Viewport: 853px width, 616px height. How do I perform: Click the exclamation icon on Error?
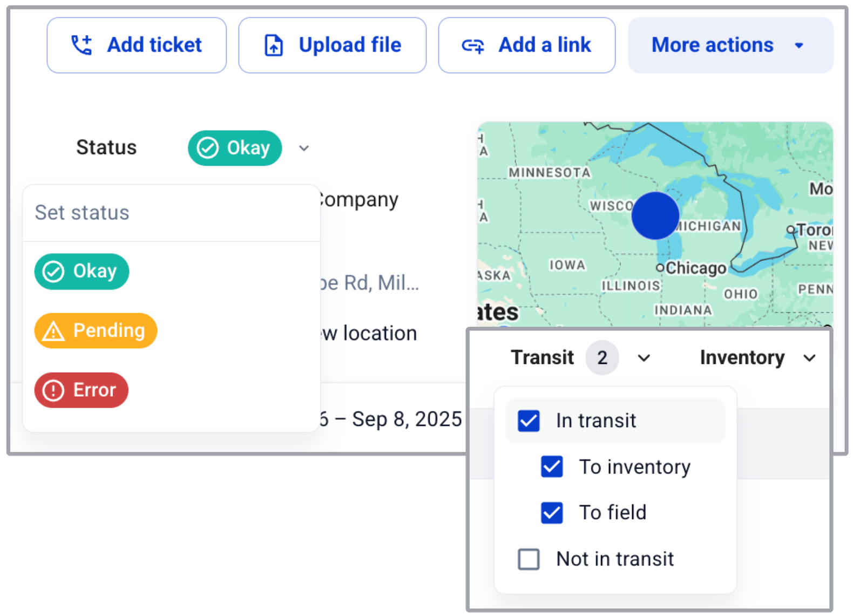coord(53,390)
